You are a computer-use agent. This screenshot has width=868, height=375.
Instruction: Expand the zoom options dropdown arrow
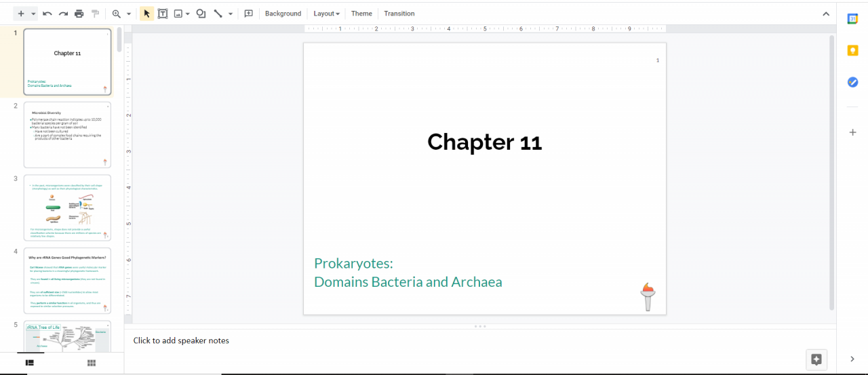tap(129, 14)
